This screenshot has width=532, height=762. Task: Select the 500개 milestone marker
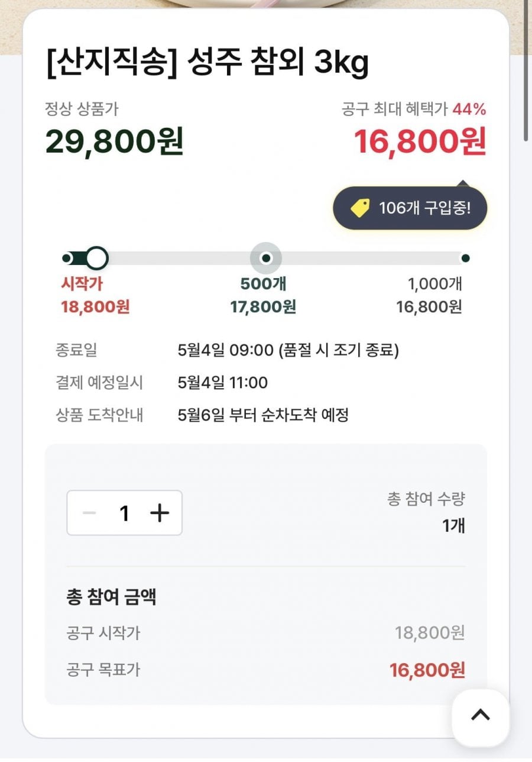point(266,258)
